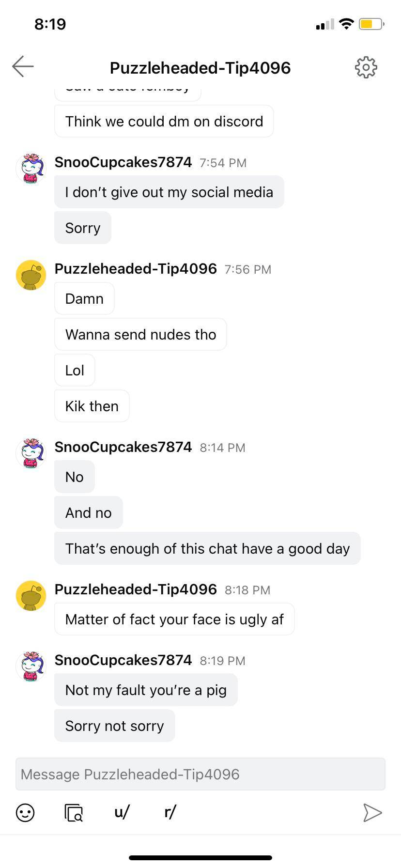Tap the 8:19 PM timestamp

(x=223, y=660)
